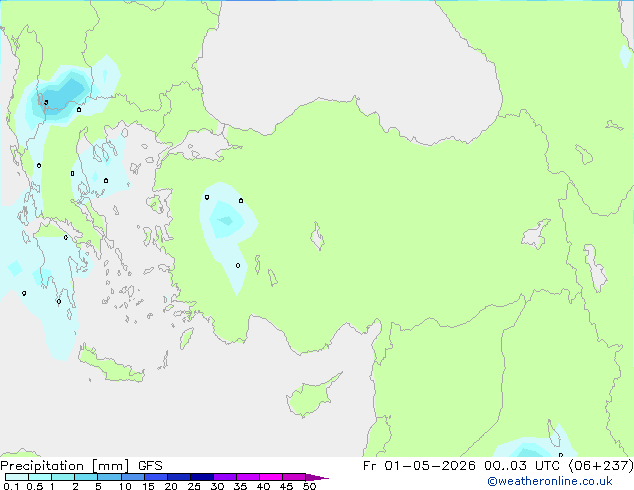Viewport: 634px width, 490px height.
Task: Click the 0.5–1 mm legend color swatch
Action: point(40,477)
